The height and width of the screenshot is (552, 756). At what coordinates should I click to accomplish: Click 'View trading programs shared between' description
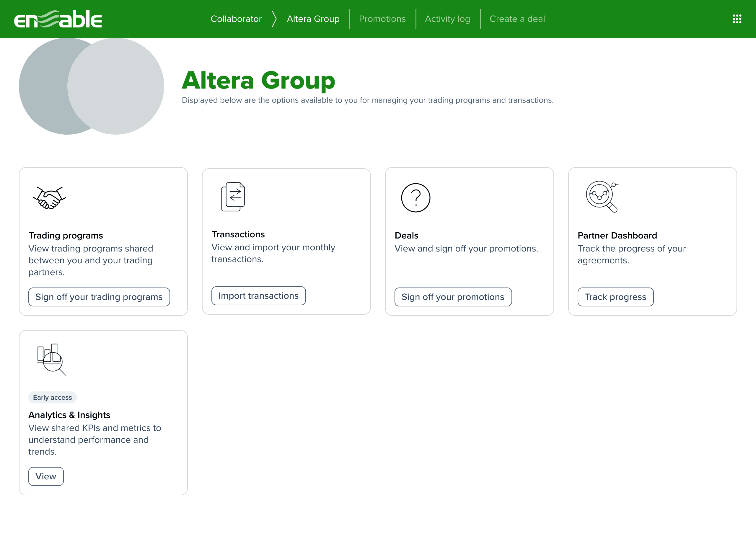(91, 260)
